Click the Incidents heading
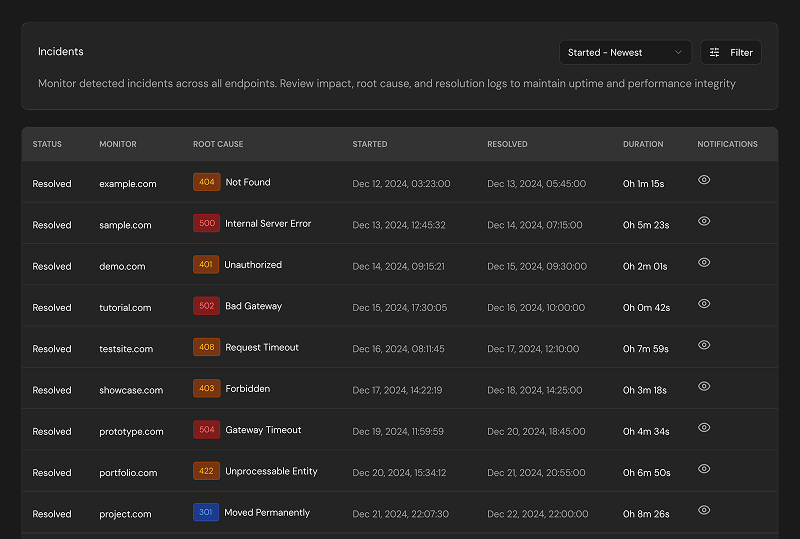 click(x=61, y=52)
